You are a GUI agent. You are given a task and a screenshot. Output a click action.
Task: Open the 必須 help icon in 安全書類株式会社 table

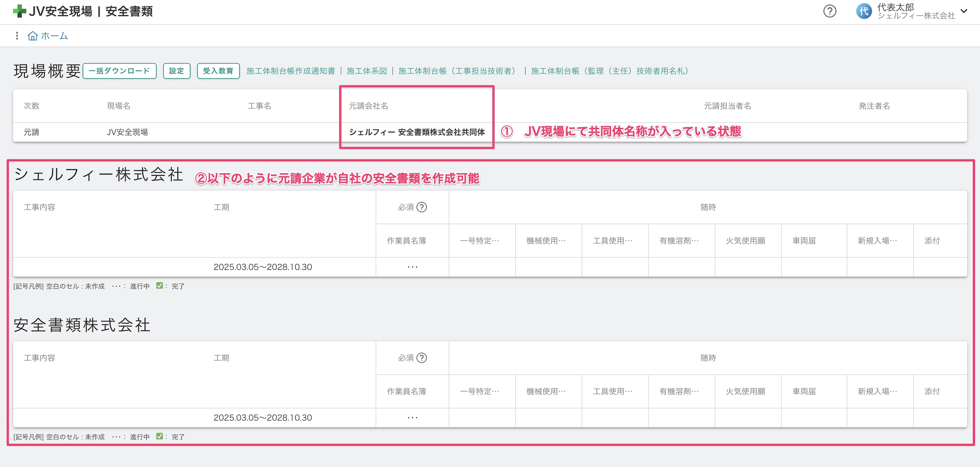click(422, 358)
